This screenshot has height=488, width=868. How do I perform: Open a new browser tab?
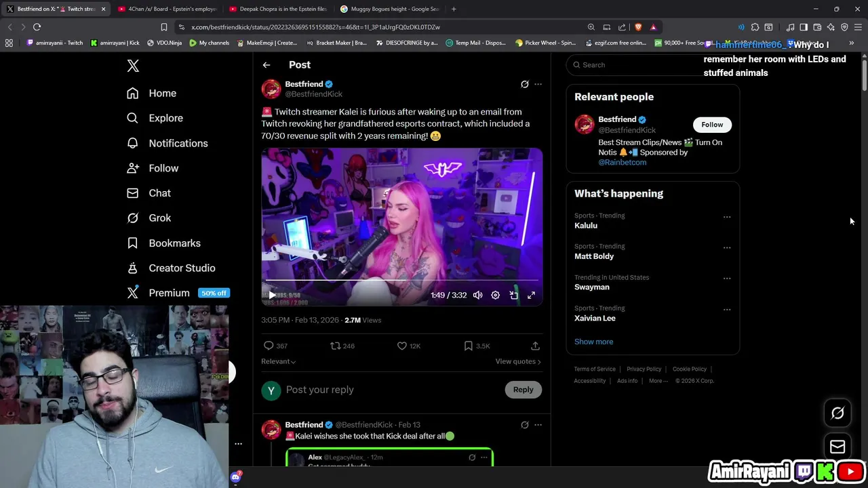point(454,9)
